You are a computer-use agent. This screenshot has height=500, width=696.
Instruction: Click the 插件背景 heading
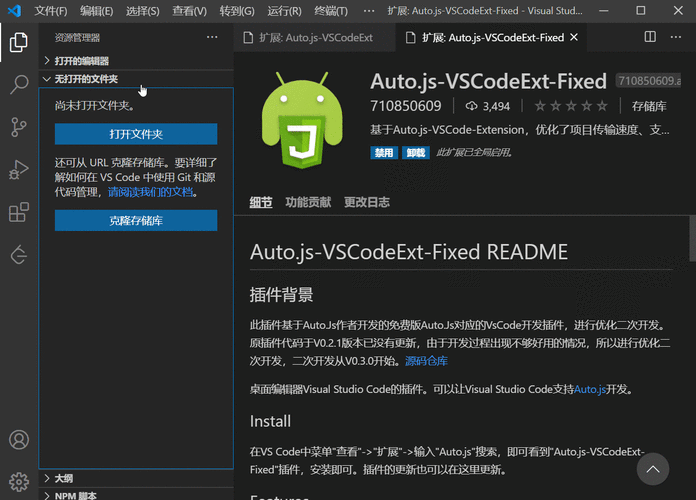281,295
